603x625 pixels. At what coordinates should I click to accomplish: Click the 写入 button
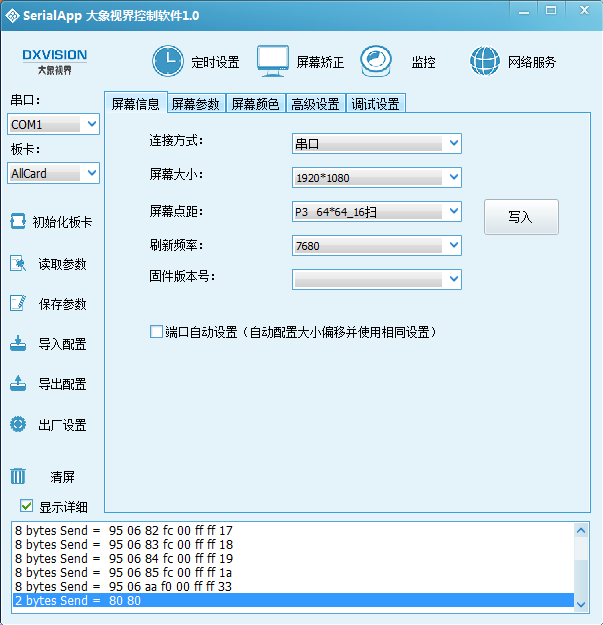pyautogui.click(x=521, y=217)
